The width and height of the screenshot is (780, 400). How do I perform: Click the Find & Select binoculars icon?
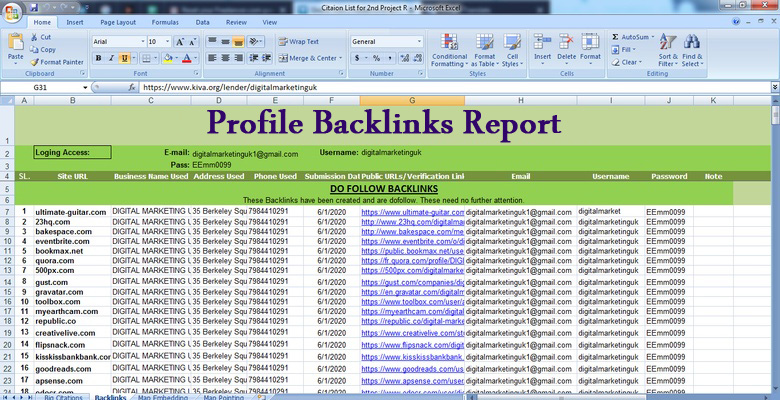tap(692, 44)
